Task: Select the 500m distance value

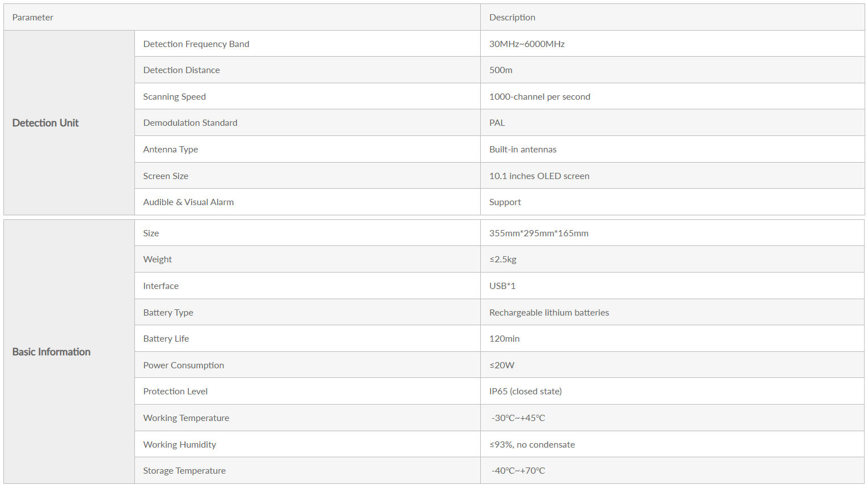Action: tap(501, 70)
